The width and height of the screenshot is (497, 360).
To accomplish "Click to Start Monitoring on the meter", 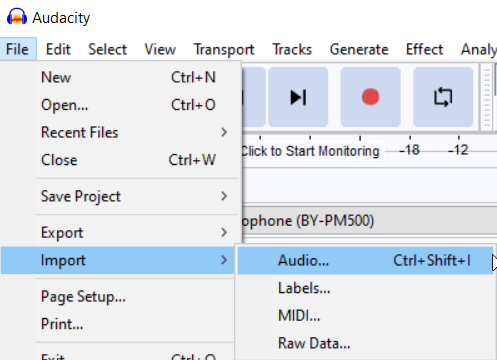I will tap(310, 151).
